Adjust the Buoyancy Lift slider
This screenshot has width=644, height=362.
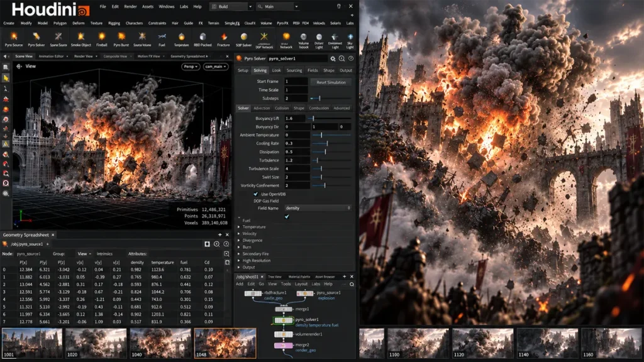tap(331, 119)
